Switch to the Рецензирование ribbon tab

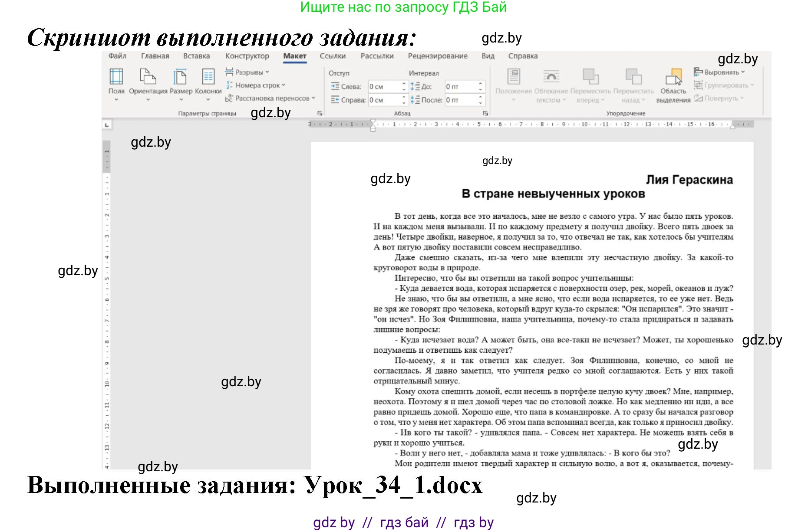[437, 56]
